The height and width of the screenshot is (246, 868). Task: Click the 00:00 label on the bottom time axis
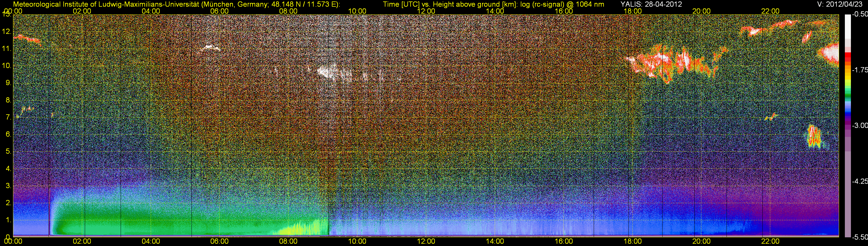tap(13, 241)
